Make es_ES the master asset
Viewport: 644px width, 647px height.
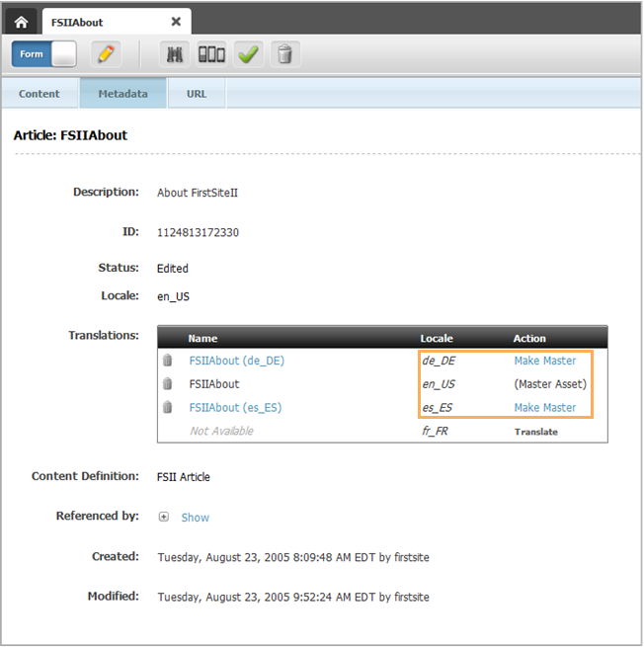click(544, 408)
